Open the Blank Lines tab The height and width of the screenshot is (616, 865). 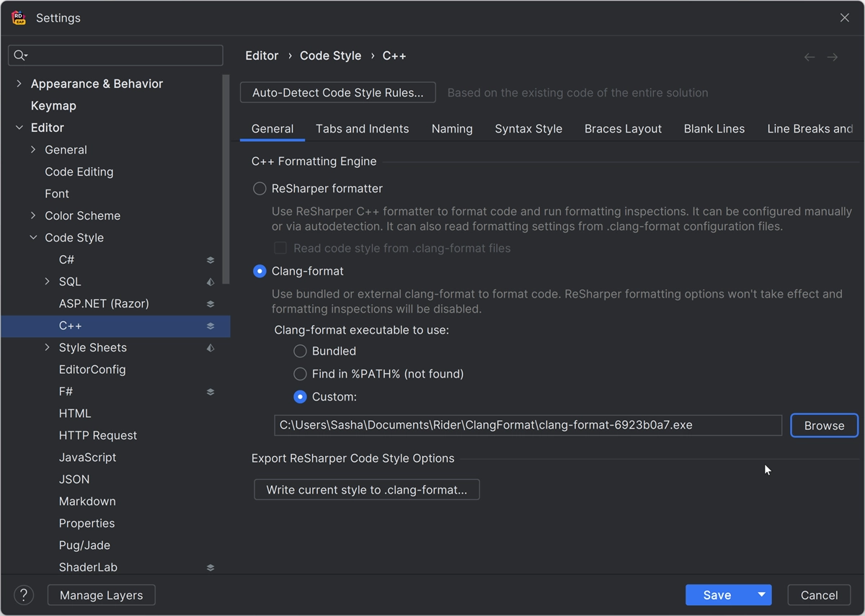coord(714,129)
